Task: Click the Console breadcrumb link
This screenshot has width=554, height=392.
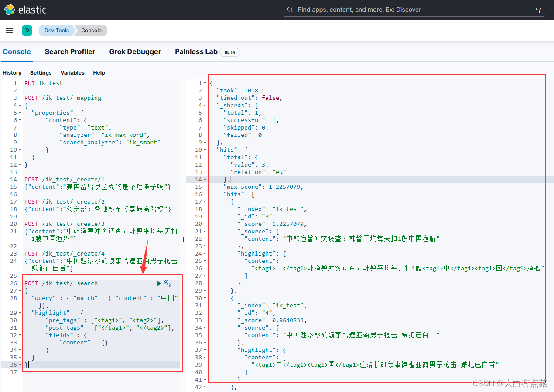Action: pyautogui.click(x=91, y=31)
